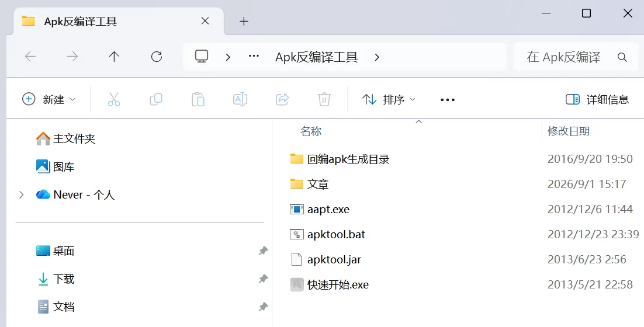
Task: Expand chevron after the monitor icon
Action: pyautogui.click(x=228, y=57)
